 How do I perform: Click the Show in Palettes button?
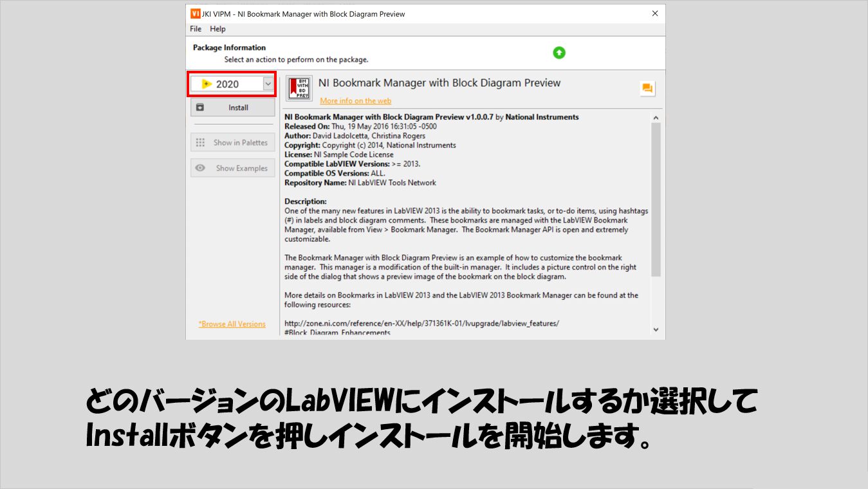pos(232,143)
